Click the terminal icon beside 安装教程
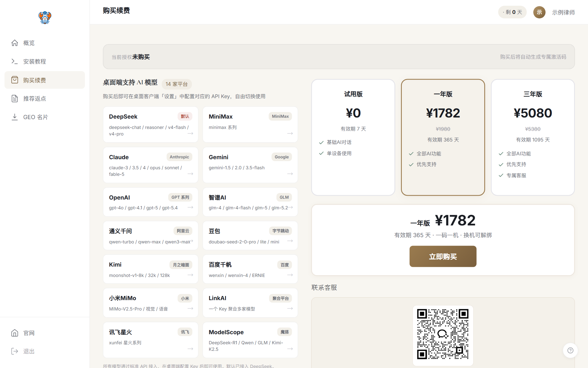The image size is (588, 368). 15,61
